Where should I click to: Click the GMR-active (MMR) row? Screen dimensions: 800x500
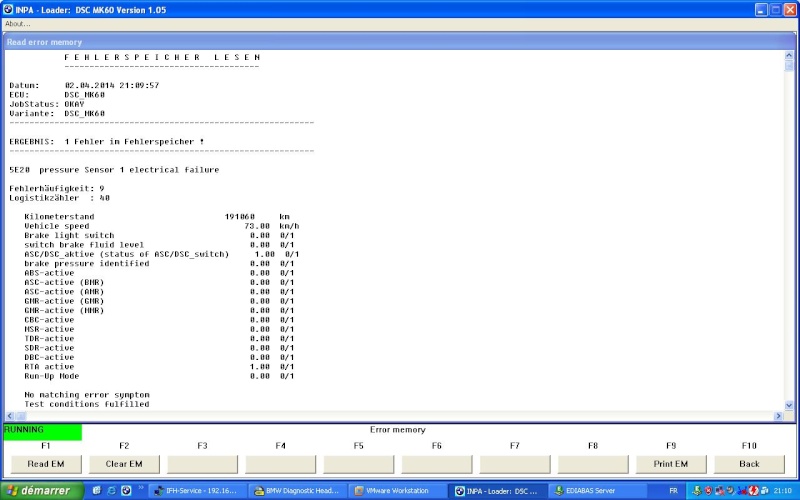click(159, 310)
